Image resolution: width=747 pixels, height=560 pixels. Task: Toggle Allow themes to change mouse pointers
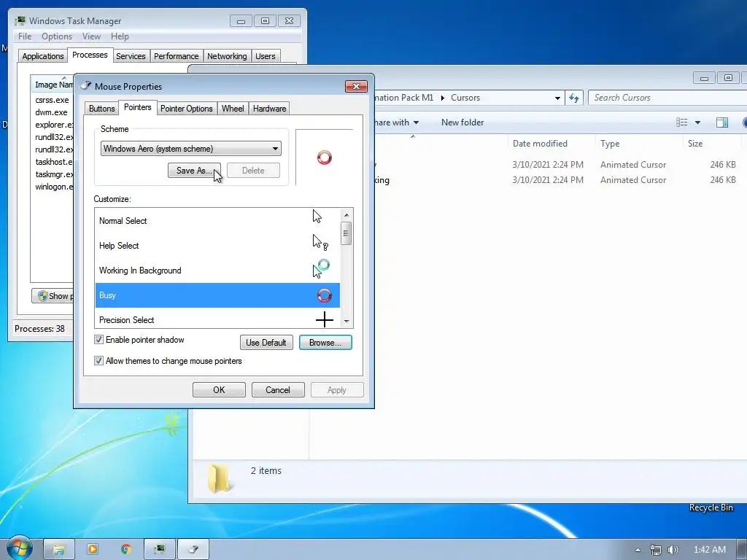pos(98,360)
